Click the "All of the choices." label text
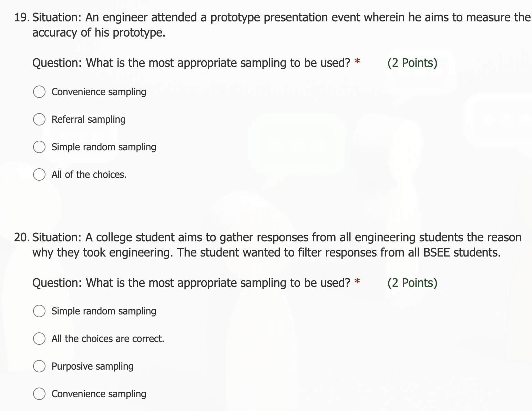 pos(89,174)
